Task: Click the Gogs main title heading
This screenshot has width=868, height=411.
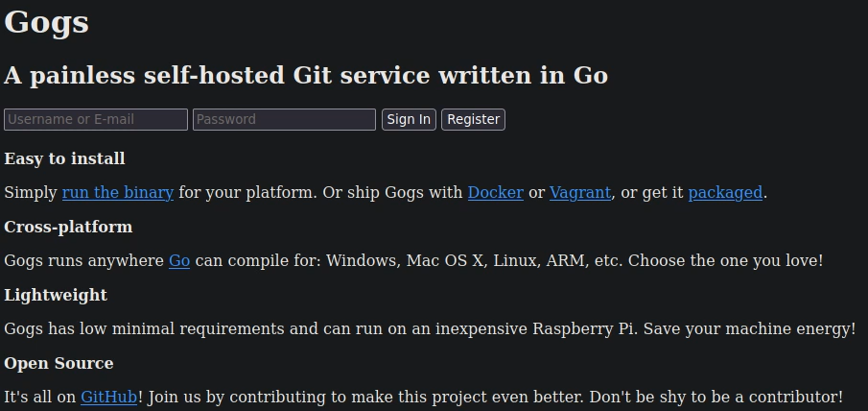Action: coord(46,22)
